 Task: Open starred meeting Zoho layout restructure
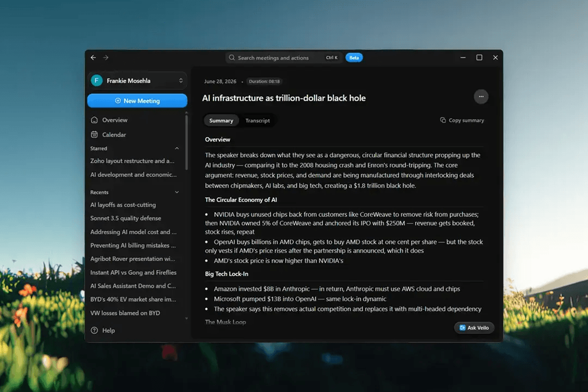(x=132, y=161)
